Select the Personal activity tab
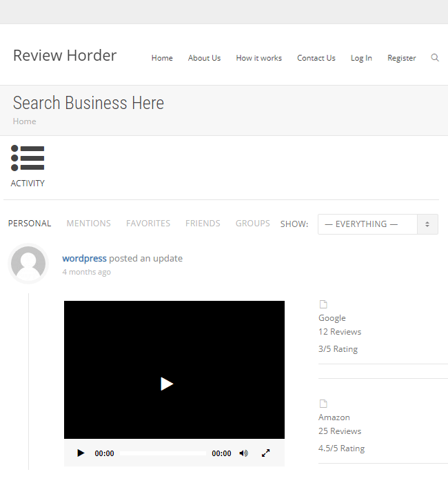 tap(30, 224)
